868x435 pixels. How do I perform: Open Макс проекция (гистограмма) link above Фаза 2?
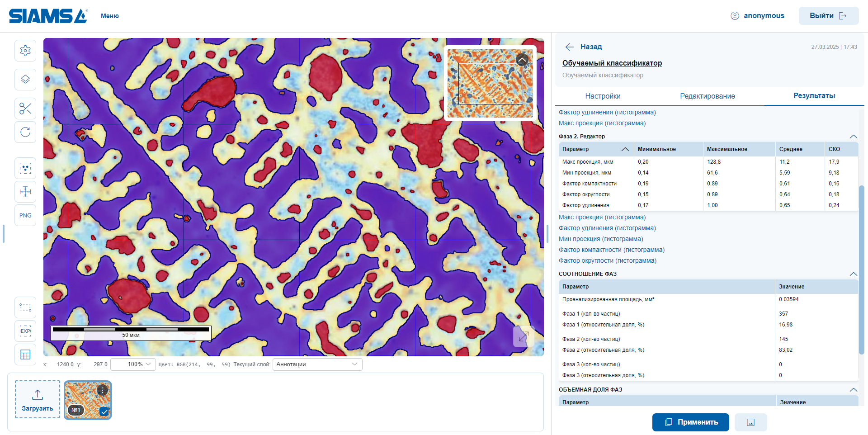click(602, 123)
